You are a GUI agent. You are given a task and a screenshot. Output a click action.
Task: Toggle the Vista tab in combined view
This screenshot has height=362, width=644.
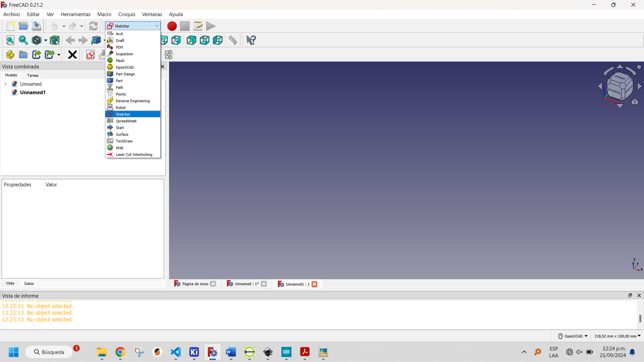tap(10, 283)
